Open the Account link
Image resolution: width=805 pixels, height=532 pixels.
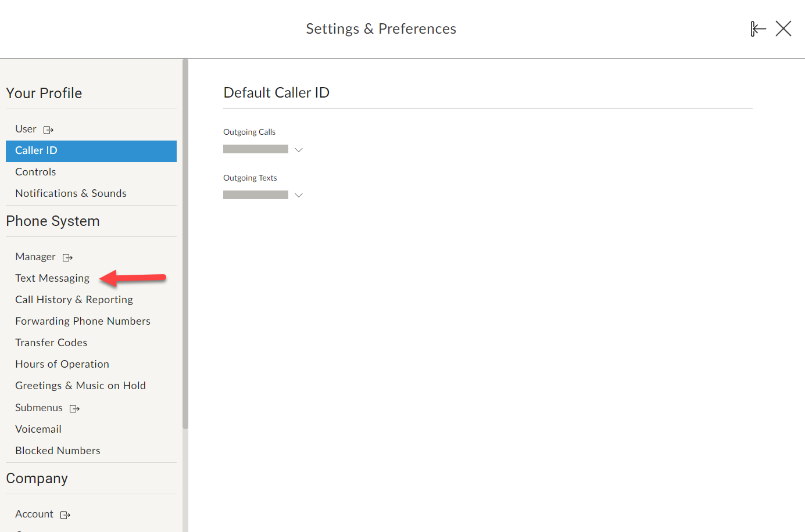[34, 514]
